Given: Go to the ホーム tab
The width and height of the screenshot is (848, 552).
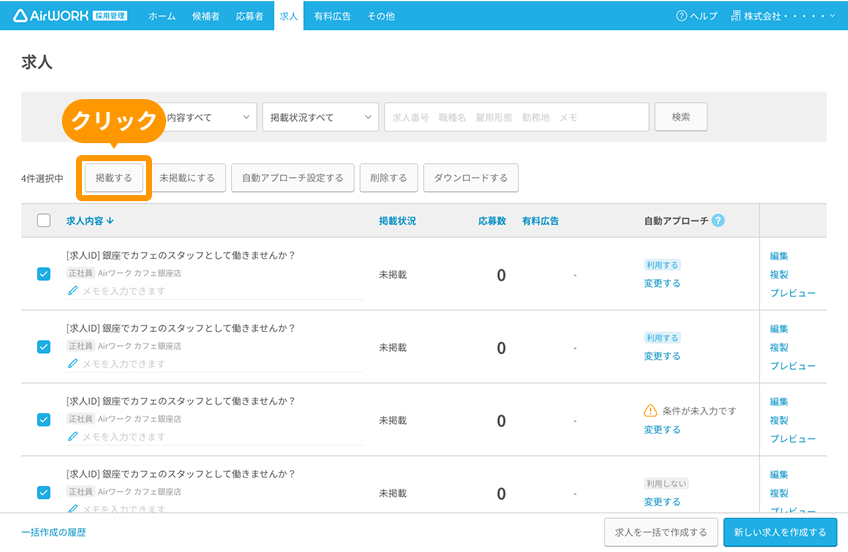Looking at the screenshot, I should [162, 16].
